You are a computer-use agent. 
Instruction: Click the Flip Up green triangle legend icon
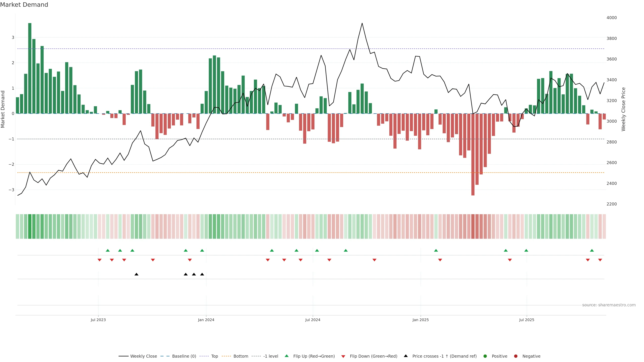286,356
